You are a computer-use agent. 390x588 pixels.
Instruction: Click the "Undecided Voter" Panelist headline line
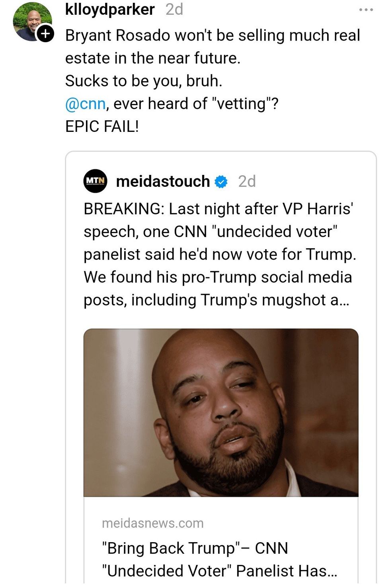click(x=219, y=571)
